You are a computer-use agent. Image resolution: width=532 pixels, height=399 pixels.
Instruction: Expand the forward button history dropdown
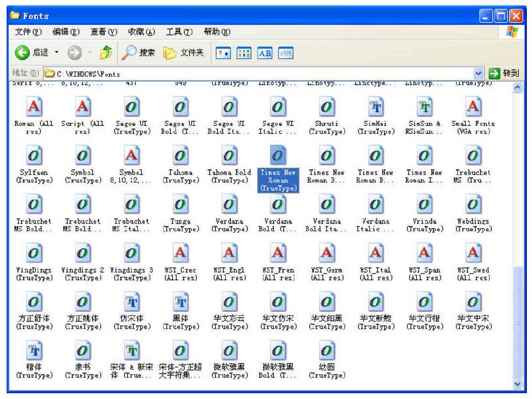pos(89,52)
